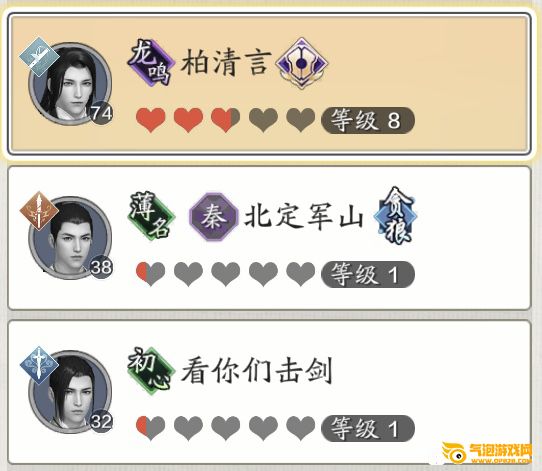Viewport: 542px width, 471px height.
Task: Open 柏清言's level 74 portrait
Action: [71, 84]
